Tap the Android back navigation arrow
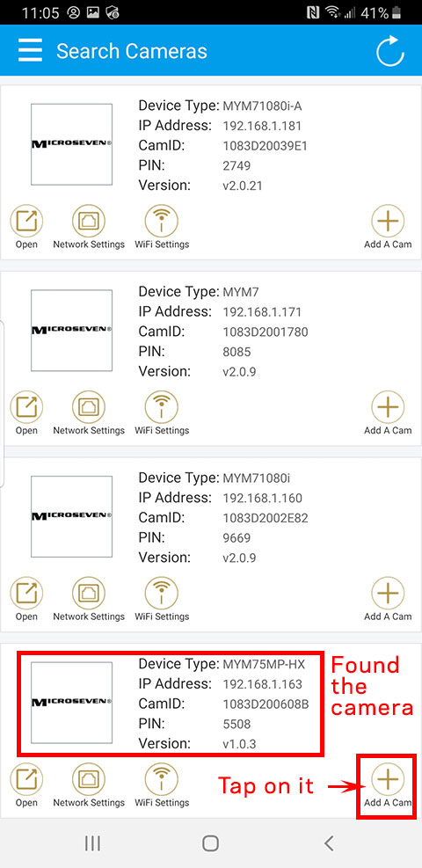 point(329,843)
